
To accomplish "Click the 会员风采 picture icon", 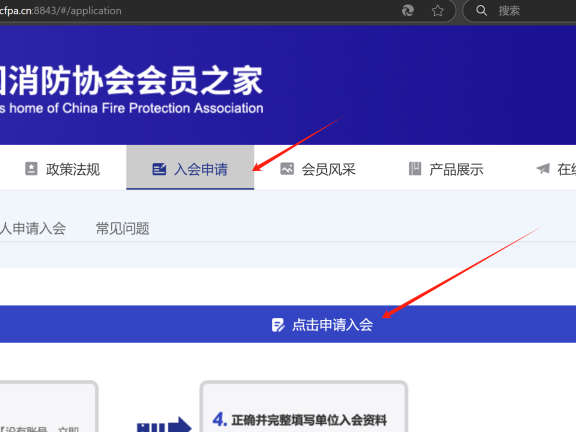I will tap(287, 169).
